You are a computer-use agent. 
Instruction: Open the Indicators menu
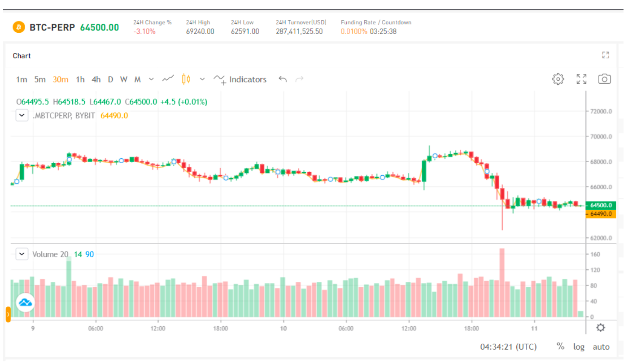pyautogui.click(x=240, y=79)
